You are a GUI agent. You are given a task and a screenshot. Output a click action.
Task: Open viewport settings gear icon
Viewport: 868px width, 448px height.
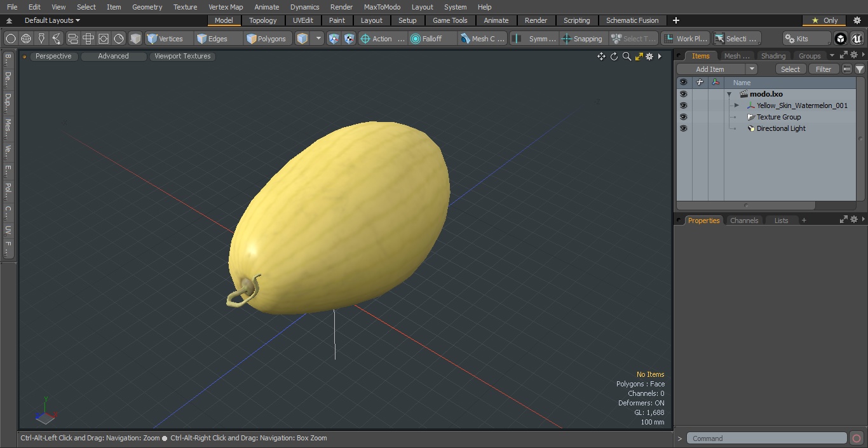tap(649, 57)
